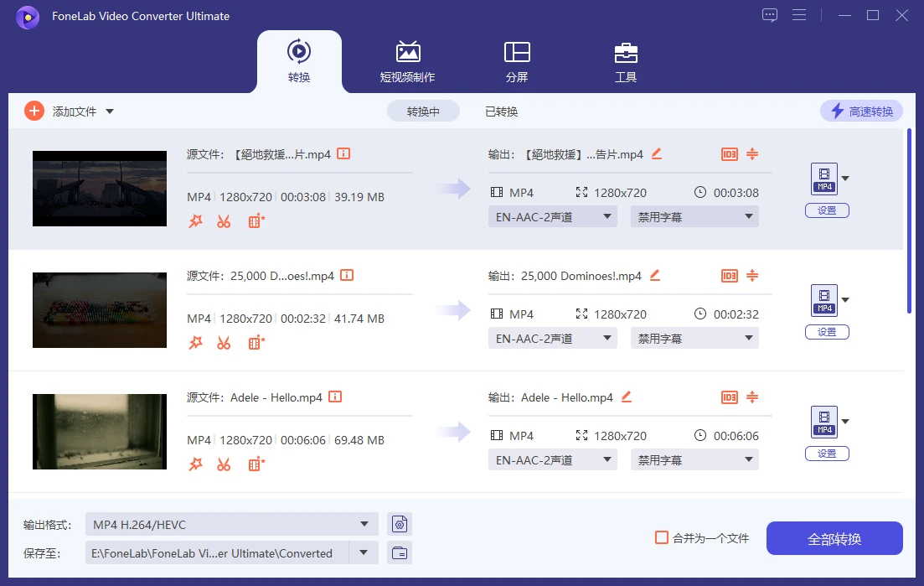Open profile settings gear beside output format

[400, 523]
